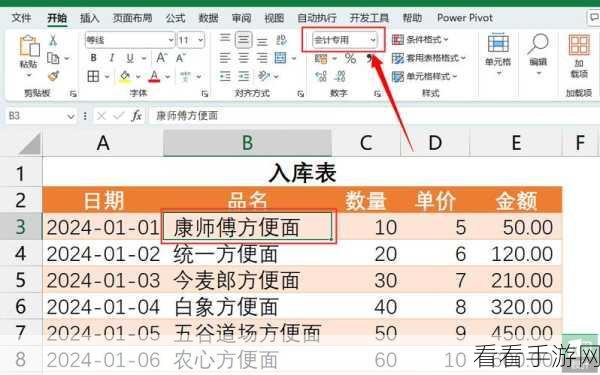Click the decrease font size icon

click(x=180, y=58)
